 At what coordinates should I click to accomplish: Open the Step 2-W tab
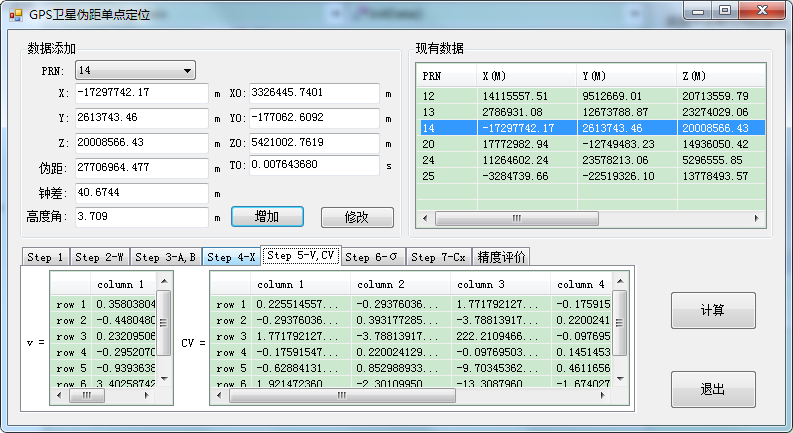point(100,257)
